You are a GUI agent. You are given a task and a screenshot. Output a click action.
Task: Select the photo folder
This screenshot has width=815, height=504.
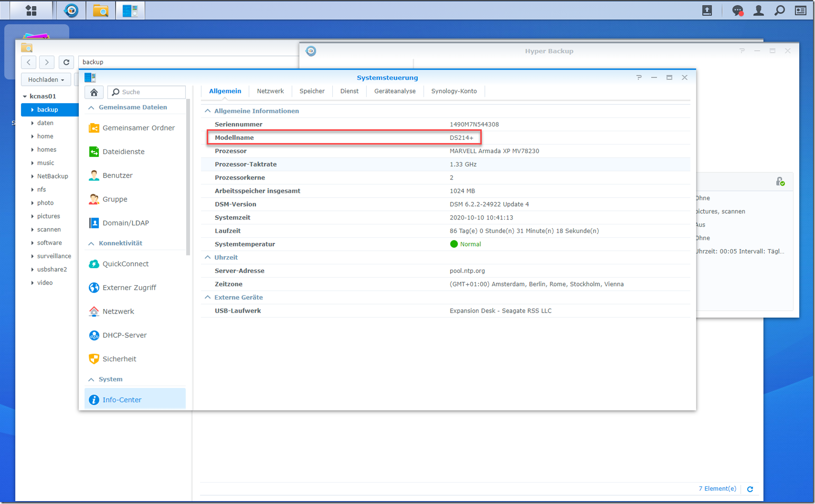click(x=45, y=203)
